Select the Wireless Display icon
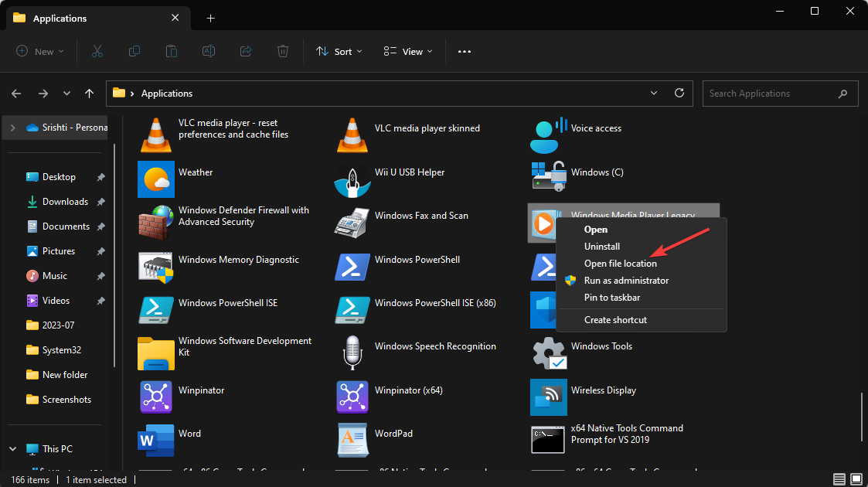 point(549,397)
